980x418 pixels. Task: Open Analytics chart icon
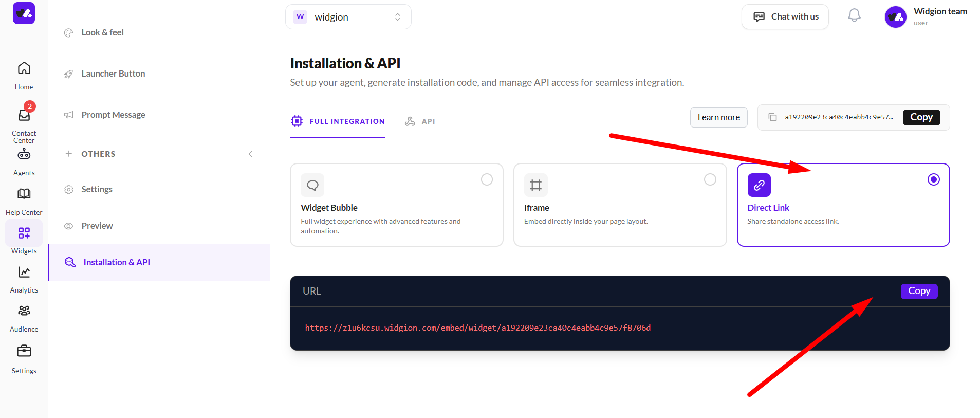tap(24, 272)
